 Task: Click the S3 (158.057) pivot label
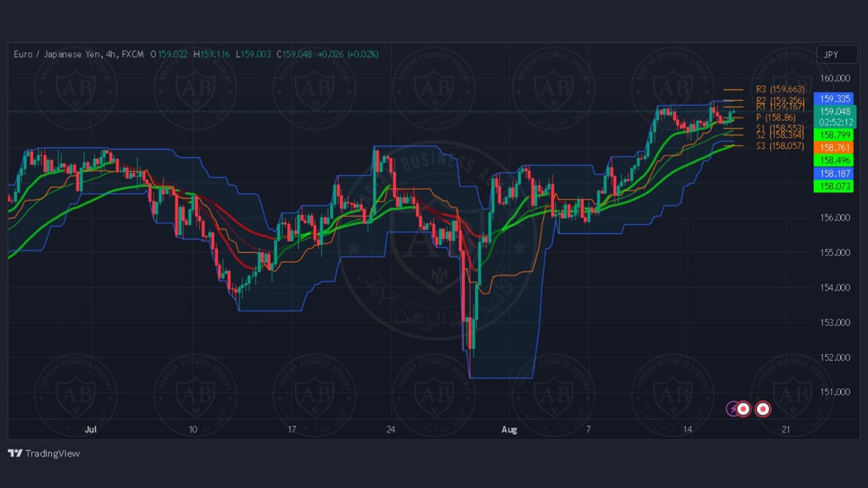click(x=780, y=146)
